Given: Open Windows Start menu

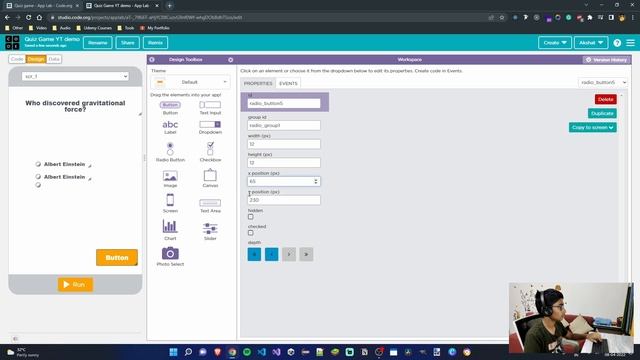Looking at the screenshot, I should 173,352.
